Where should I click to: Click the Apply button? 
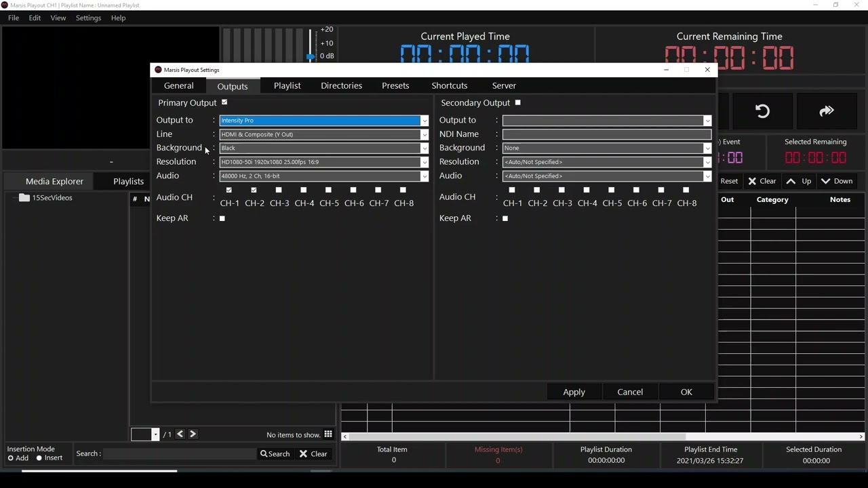(x=574, y=392)
